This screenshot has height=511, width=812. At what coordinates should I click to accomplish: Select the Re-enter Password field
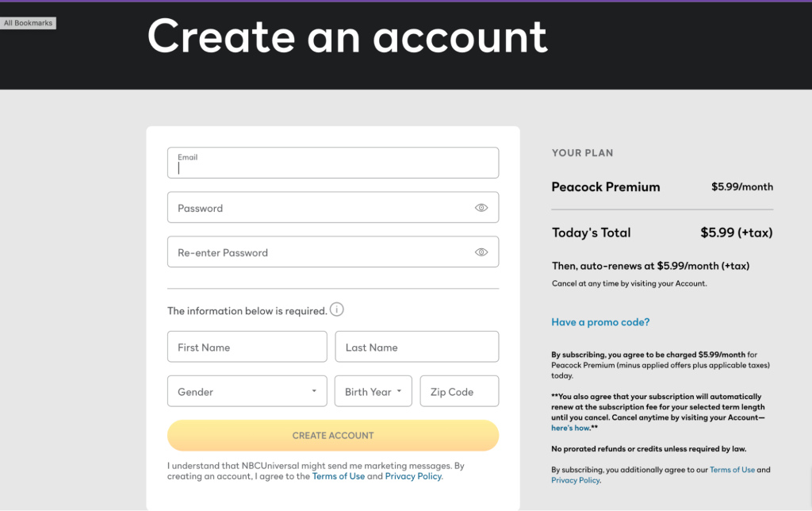[317, 252]
